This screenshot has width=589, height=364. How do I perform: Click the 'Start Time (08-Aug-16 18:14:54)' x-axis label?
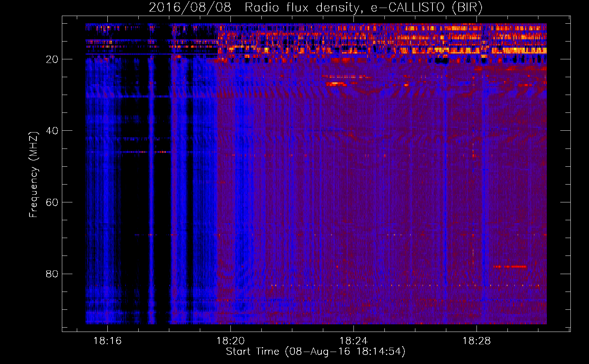click(316, 352)
